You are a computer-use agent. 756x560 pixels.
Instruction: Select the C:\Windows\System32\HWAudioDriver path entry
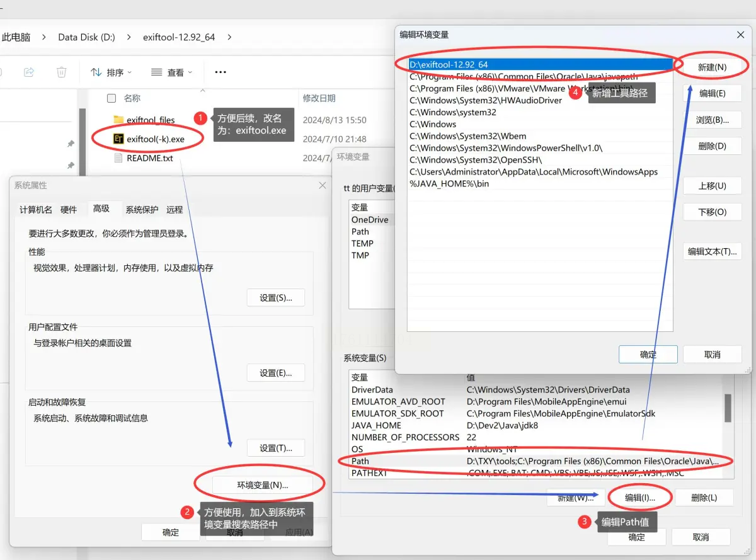(x=541, y=100)
